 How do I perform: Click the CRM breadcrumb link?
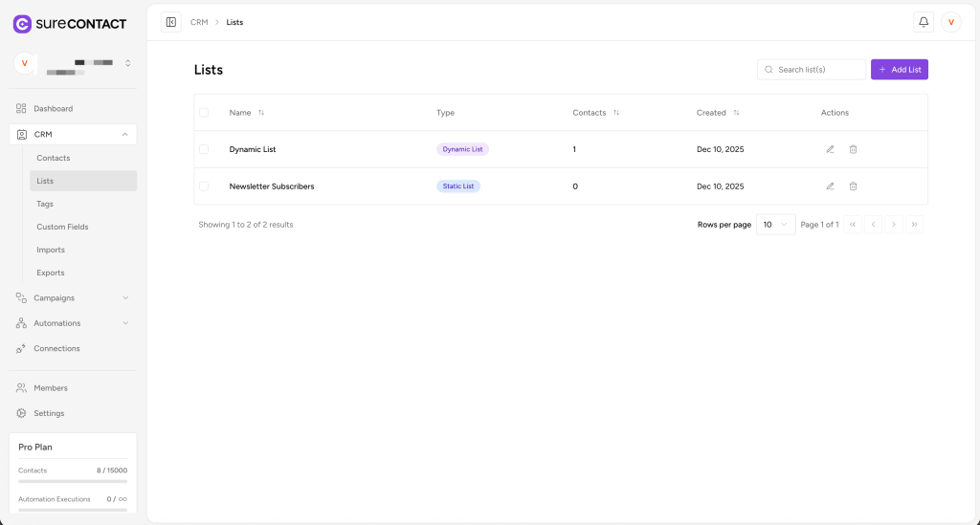pyautogui.click(x=199, y=22)
